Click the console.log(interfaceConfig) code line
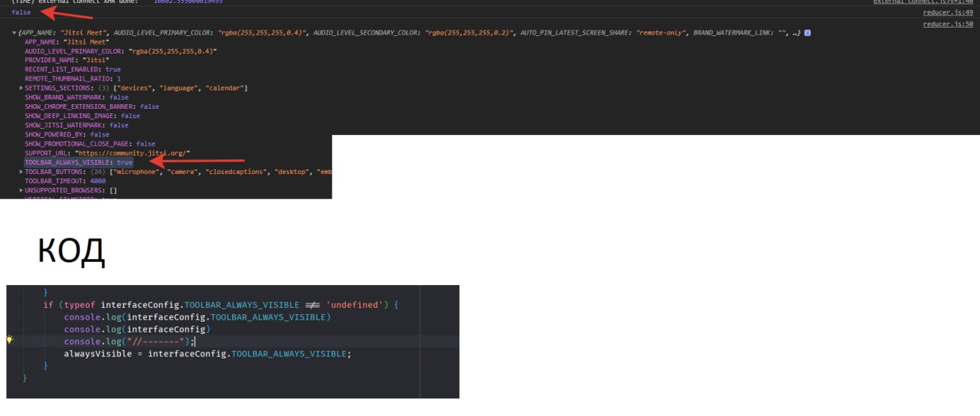Screen dimensions: 980x416 pyautogui.click(x=137, y=329)
